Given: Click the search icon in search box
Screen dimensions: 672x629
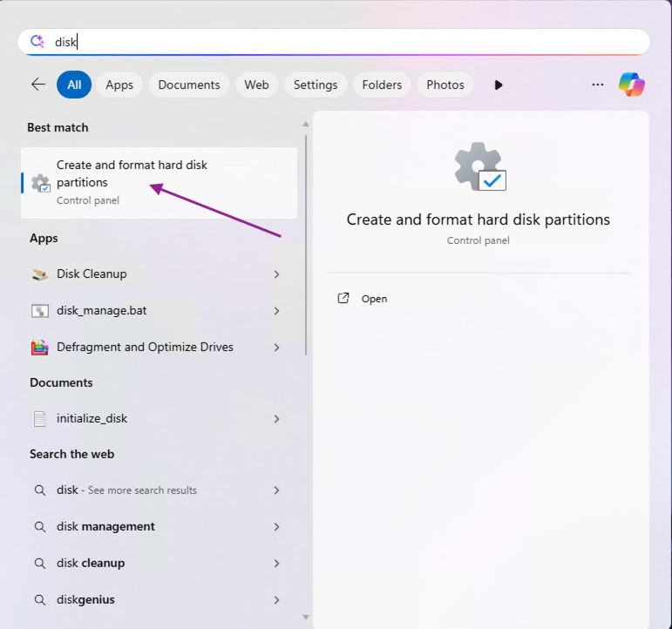Looking at the screenshot, I should [37, 42].
